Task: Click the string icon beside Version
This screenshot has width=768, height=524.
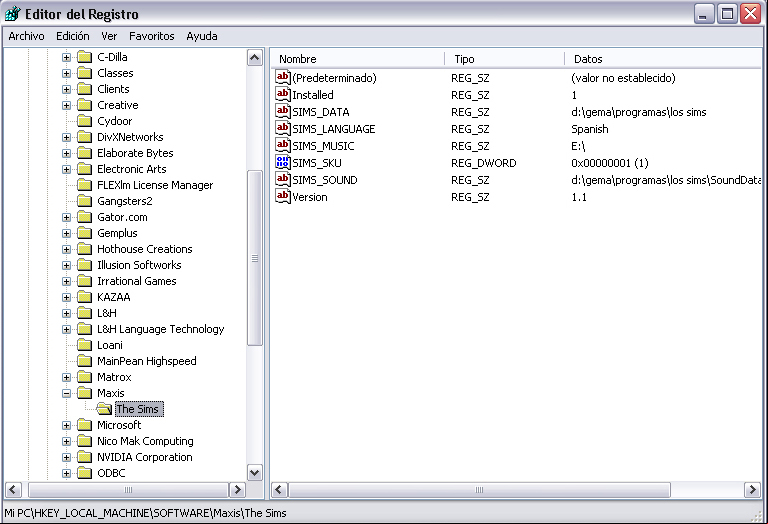Action: coord(283,197)
